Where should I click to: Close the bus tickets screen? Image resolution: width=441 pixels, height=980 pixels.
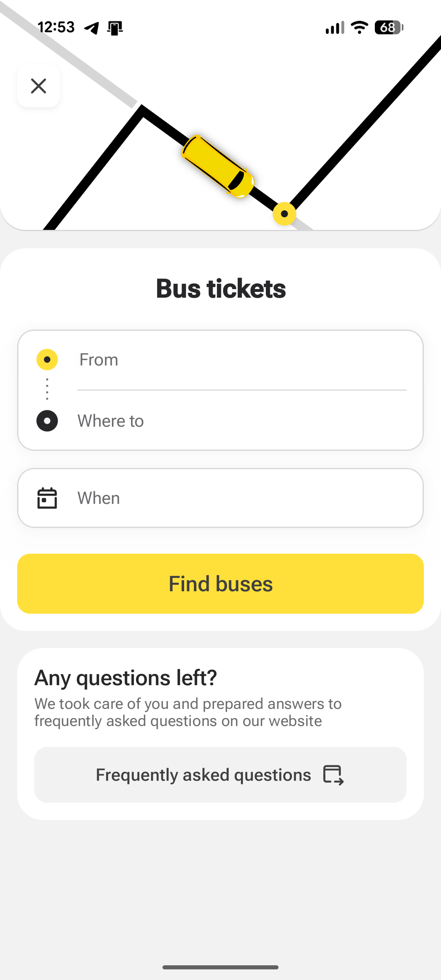pos(39,86)
